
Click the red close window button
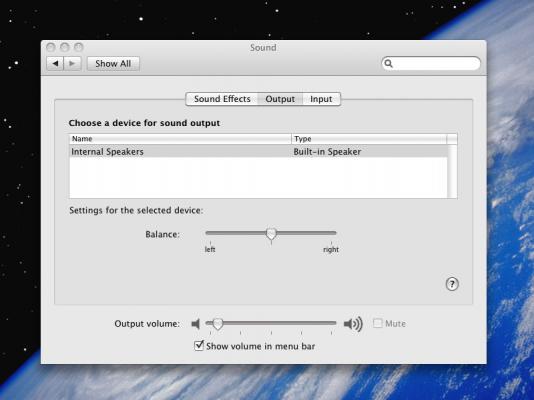pos(51,47)
